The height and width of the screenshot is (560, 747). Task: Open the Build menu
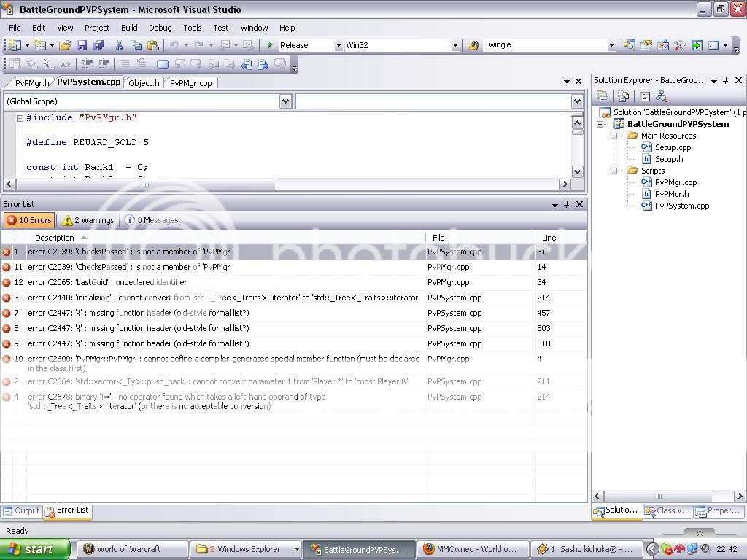129,28
